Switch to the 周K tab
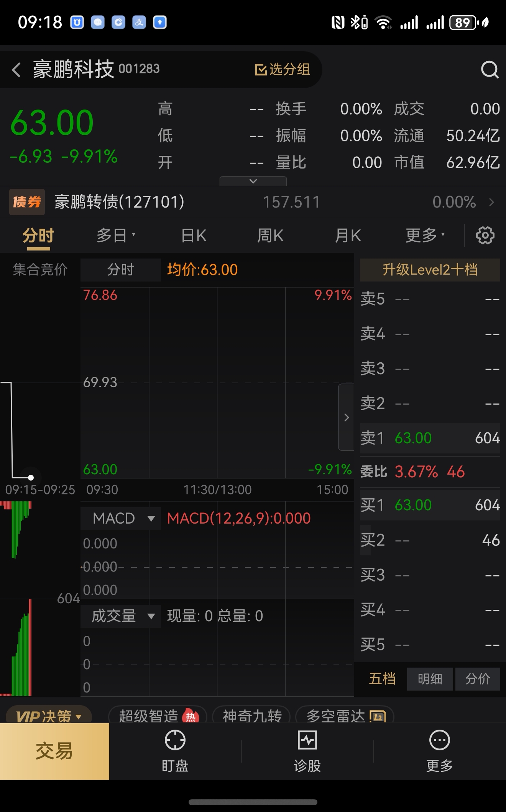This screenshot has height=812, width=506. [270, 235]
